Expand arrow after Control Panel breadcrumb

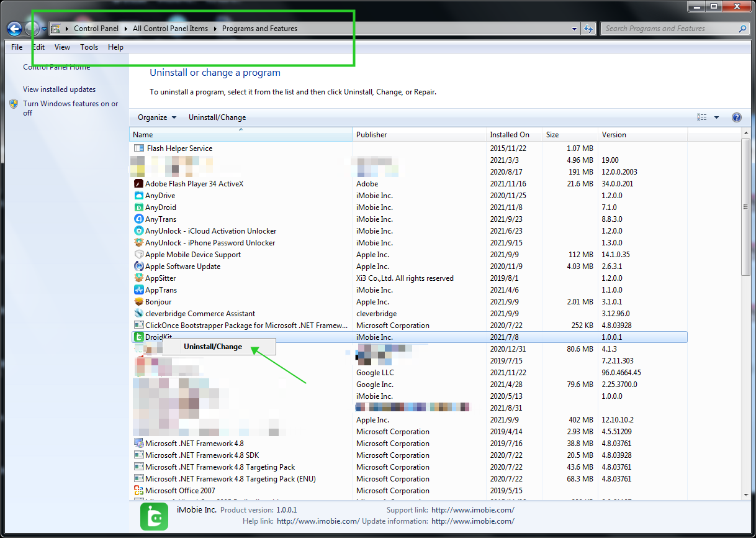click(125, 29)
